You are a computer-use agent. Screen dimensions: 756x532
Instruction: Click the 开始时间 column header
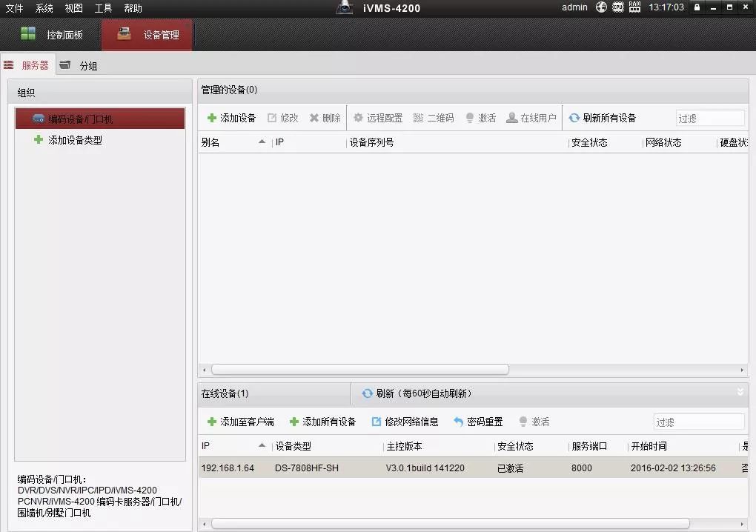coord(683,446)
